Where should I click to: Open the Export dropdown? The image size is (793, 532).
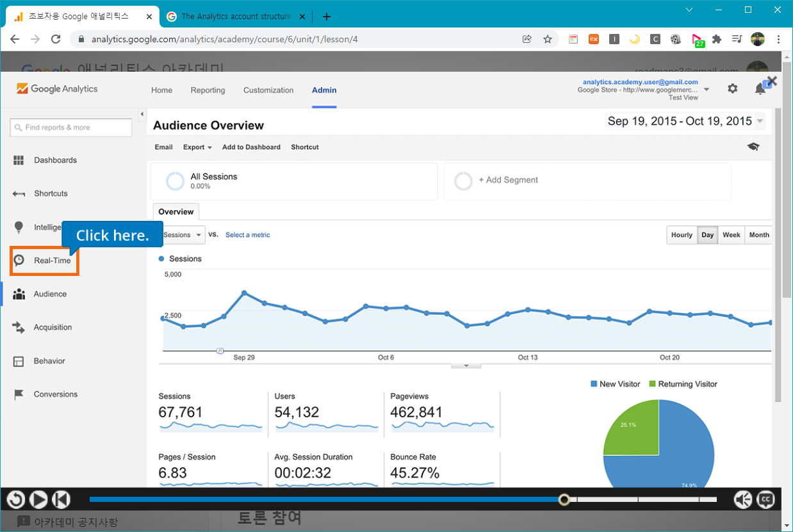pos(197,147)
